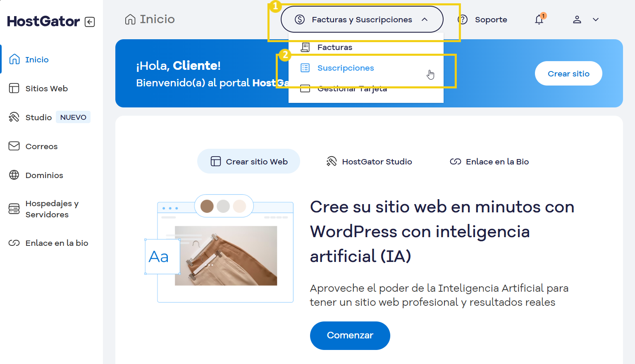Click the Studio sidebar icon
Viewport: 635px width, 364px height.
pos(14,117)
